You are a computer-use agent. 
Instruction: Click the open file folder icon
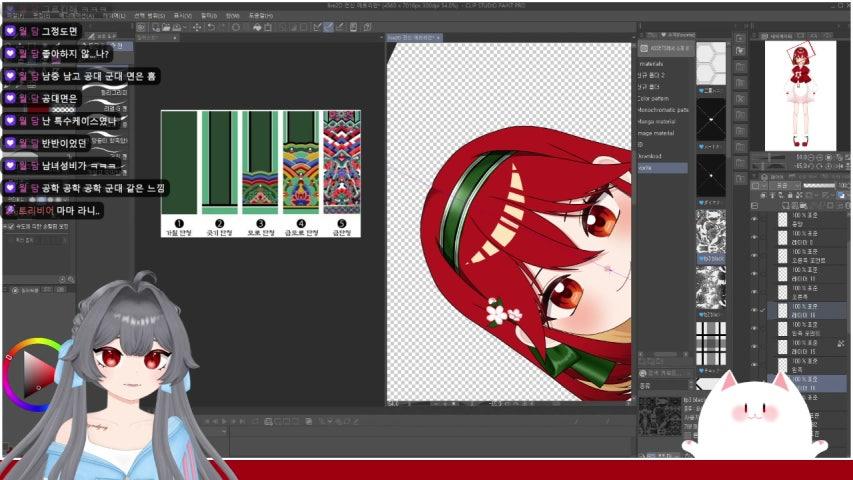pyautogui.click(x=166, y=27)
